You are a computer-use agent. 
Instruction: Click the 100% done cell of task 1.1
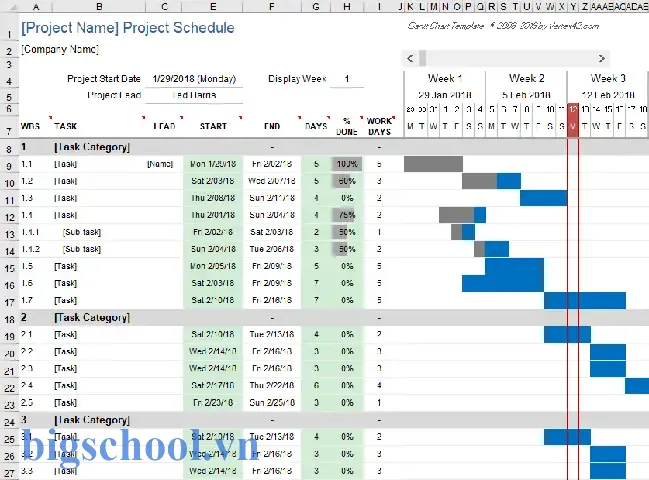tap(347, 164)
